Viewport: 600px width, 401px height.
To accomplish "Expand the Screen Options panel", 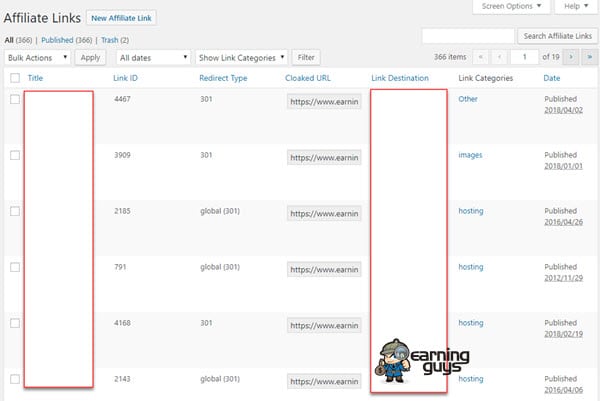I will click(511, 6).
